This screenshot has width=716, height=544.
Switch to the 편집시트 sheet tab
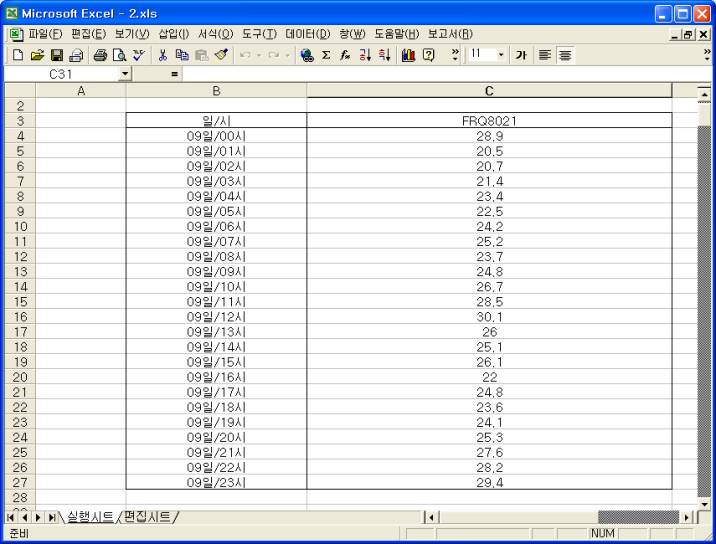pyautogui.click(x=148, y=517)
